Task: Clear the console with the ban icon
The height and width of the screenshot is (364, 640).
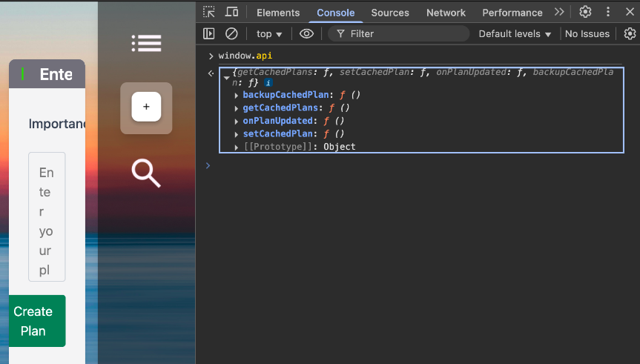Action: coord(231,33)
